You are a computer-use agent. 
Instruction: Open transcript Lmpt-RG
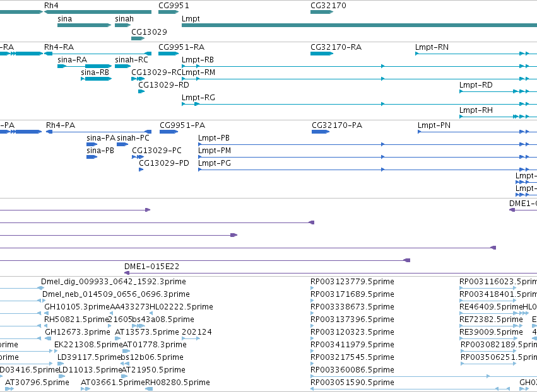point(359,105)
